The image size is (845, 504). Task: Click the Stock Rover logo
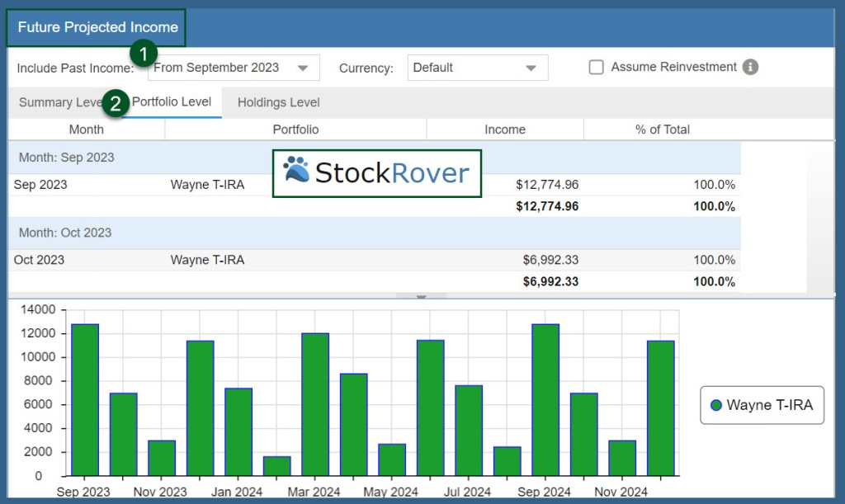click(x=376, y=173)
